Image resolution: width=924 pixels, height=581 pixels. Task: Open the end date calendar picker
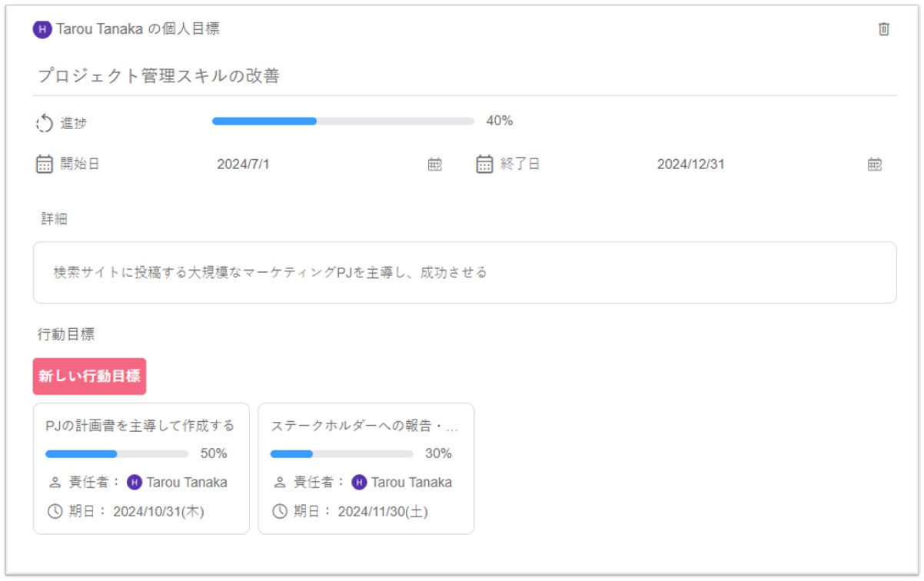click(875, 164)
